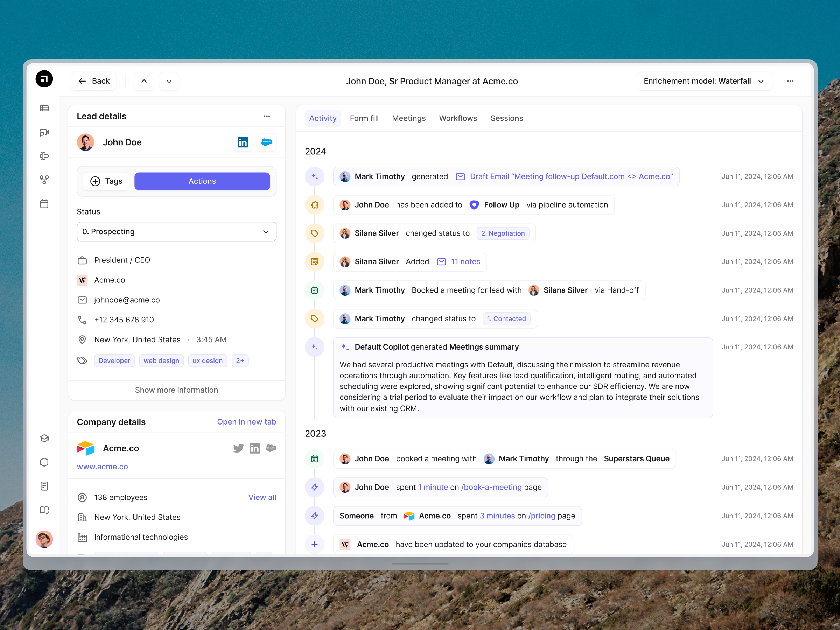Open the Status dropdown showing 0. Prospecting

click(176, 232)
